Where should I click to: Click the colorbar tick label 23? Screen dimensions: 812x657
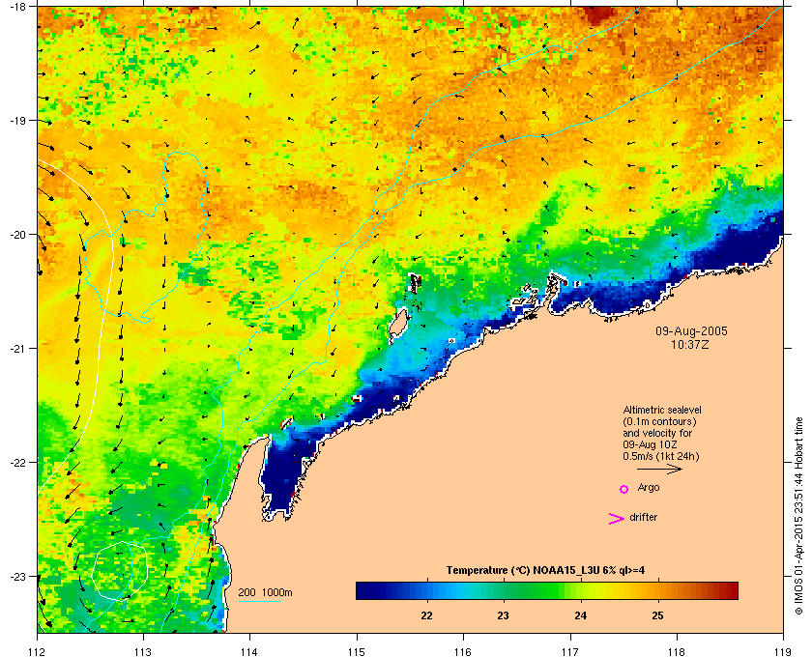[504, 615]
